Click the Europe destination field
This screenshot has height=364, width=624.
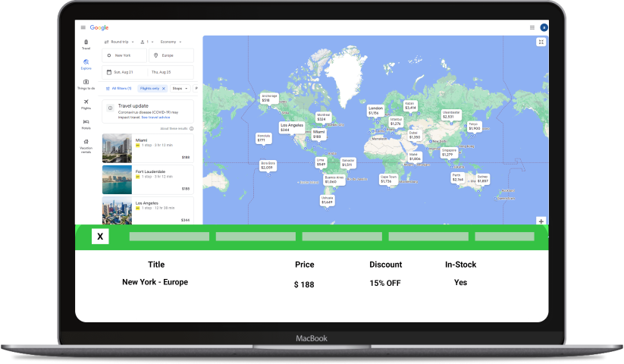click(171, 55)
